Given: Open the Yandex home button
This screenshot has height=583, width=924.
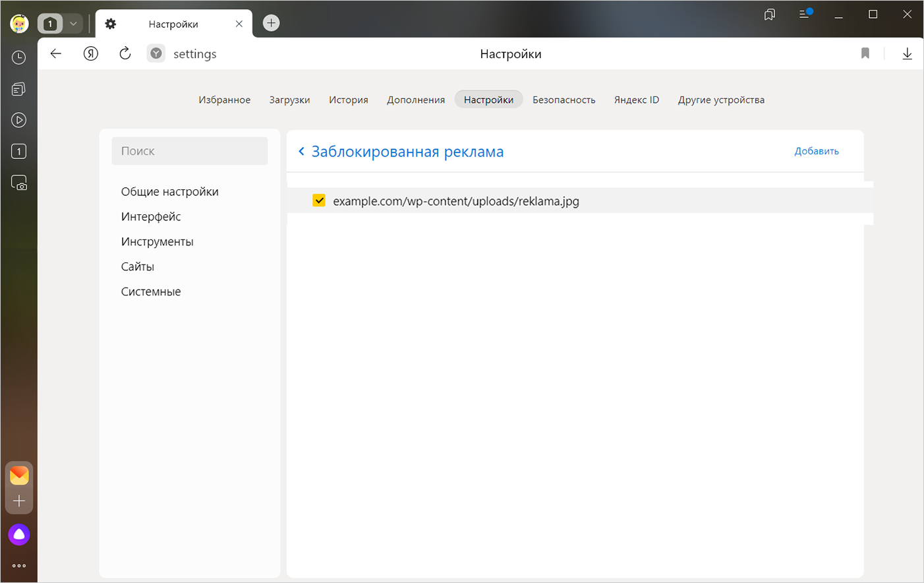Looking at the screenshot, I should point(91,53).
